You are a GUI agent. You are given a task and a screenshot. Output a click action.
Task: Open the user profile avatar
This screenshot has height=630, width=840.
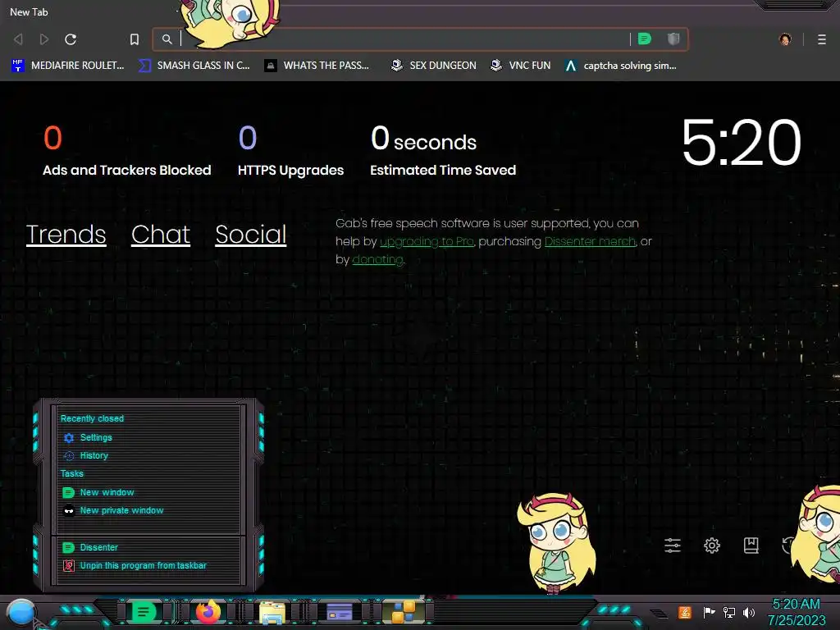tap(785, 39)
